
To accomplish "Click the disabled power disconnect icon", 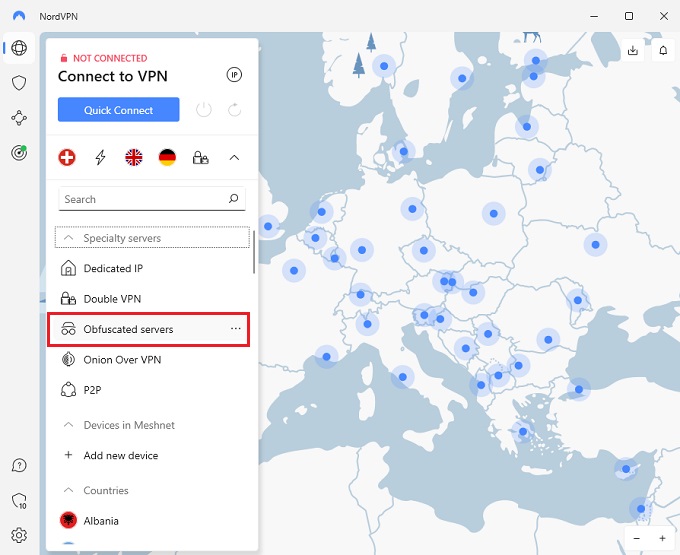I will [204, 110].
